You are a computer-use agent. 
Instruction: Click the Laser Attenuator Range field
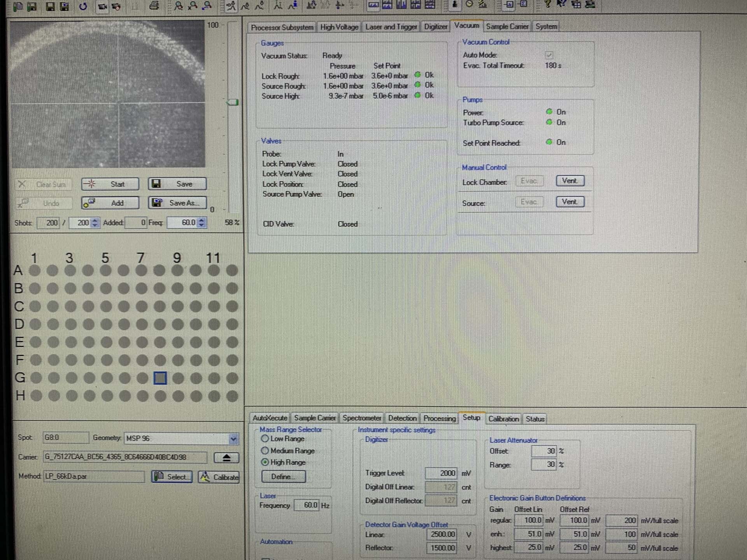point(544,464)
